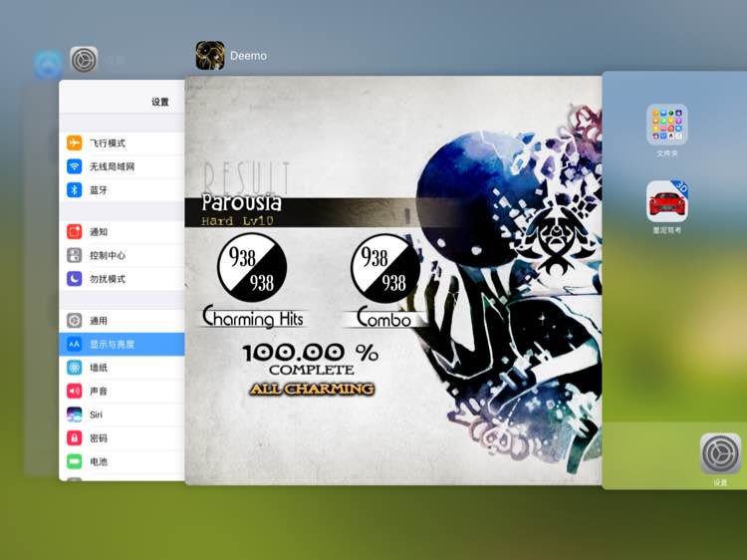Click the 通知 label in Settings
The image size is (747, 560).
[x=99, y=232]
